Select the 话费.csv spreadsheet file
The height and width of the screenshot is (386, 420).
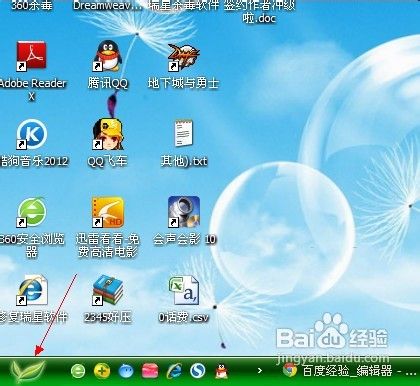pyautogui.click(x=184, y=290)
